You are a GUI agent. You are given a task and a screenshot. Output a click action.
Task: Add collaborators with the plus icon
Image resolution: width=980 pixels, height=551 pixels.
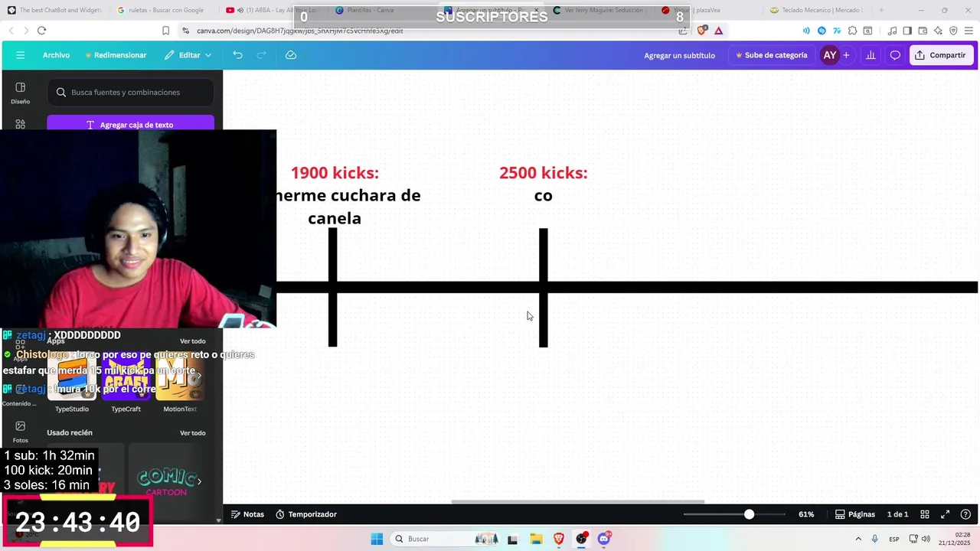click(846, 55)
